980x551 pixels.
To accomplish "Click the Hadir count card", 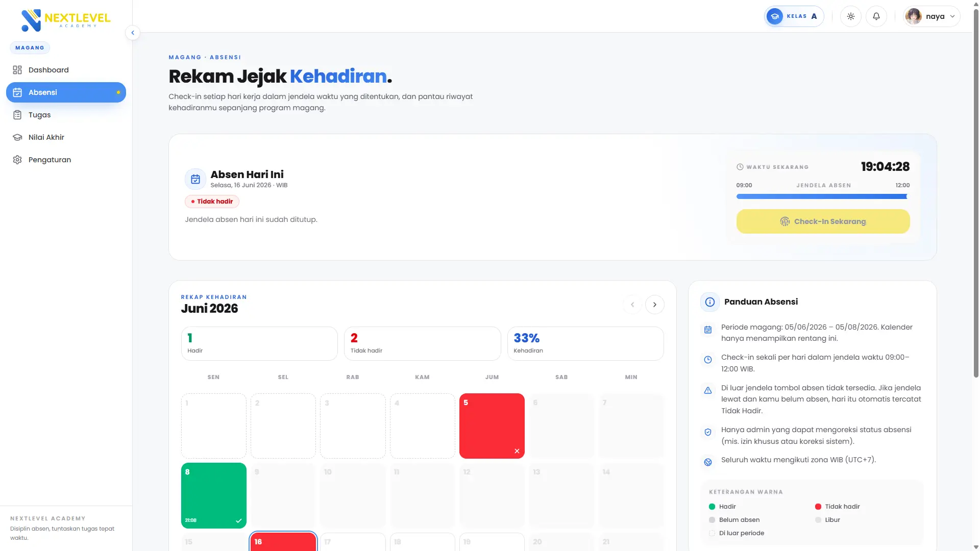I will (x=259, y=344).
